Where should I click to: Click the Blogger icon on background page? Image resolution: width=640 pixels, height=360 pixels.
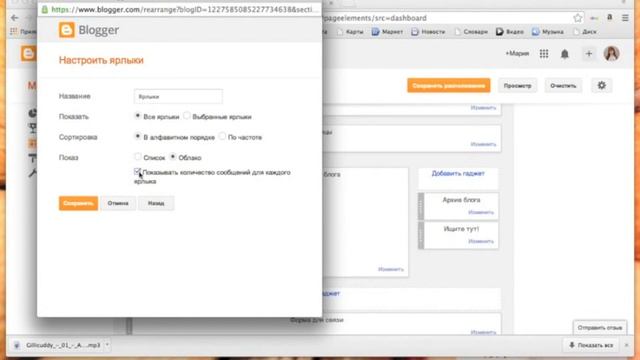click(28, 53)
